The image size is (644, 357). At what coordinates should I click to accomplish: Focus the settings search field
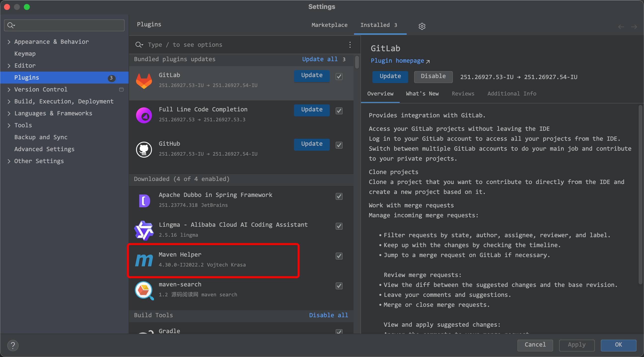64,25
